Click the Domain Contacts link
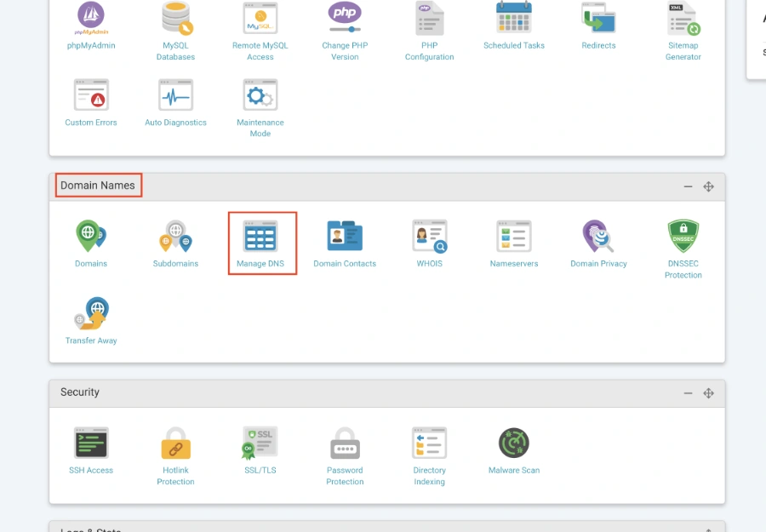This screenshot has height=532, width=766. (345, 264)
